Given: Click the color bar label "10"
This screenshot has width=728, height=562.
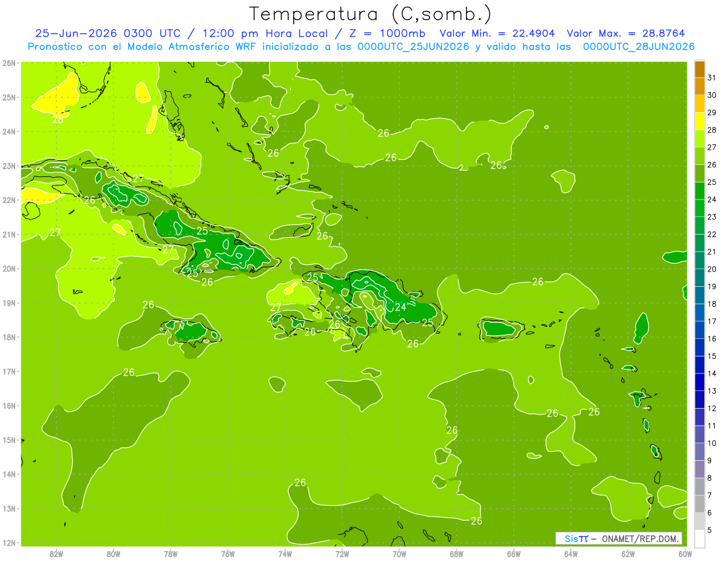Looking at the screenshot, I should tap(712, 443).
